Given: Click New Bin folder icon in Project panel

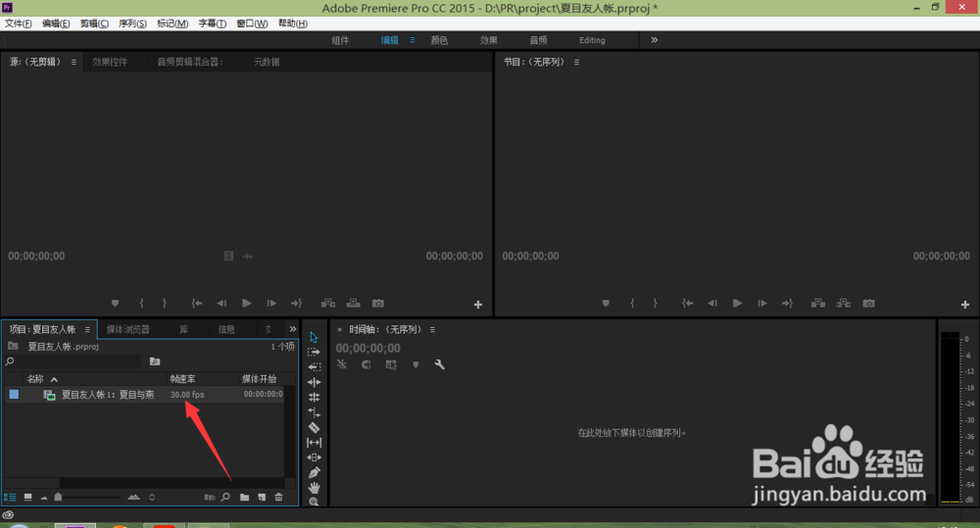Looking at the screenshot, I should [x=244, y=498].
